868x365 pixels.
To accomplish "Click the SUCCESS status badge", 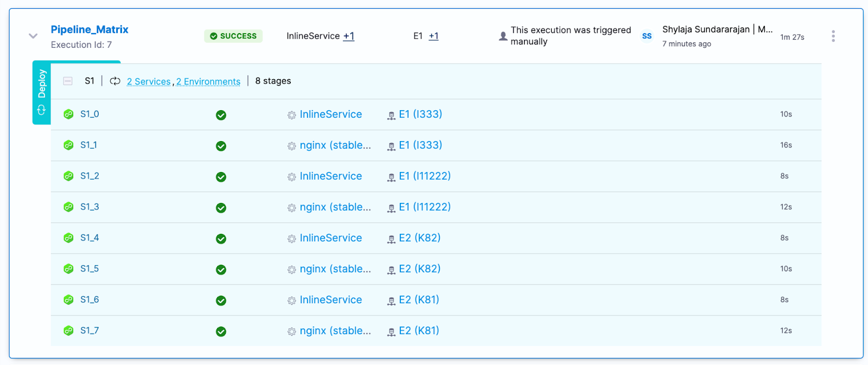I will [x=233, y=36].
